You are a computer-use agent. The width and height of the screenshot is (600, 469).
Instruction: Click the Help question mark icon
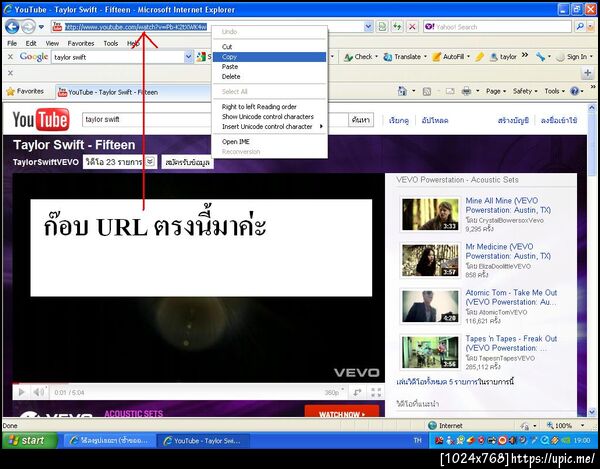pyautogui.click(x=574, y=91)
